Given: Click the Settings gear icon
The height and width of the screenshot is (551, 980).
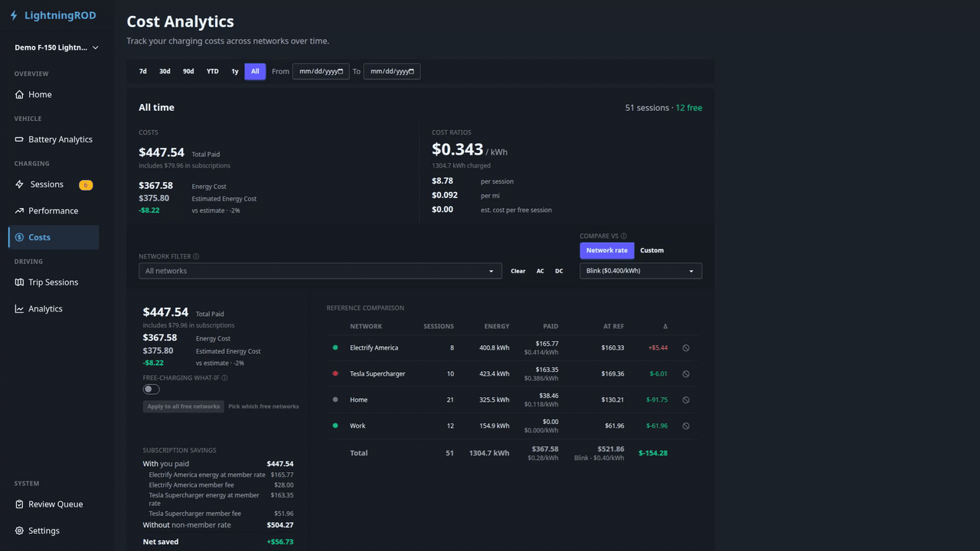Looking at the screenshot, I should point(19,530).
